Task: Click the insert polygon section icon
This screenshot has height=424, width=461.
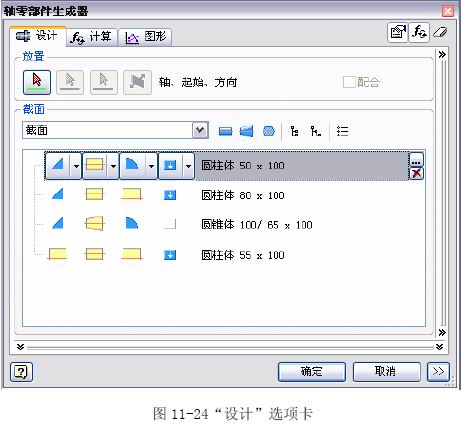Action: [269, 131]
